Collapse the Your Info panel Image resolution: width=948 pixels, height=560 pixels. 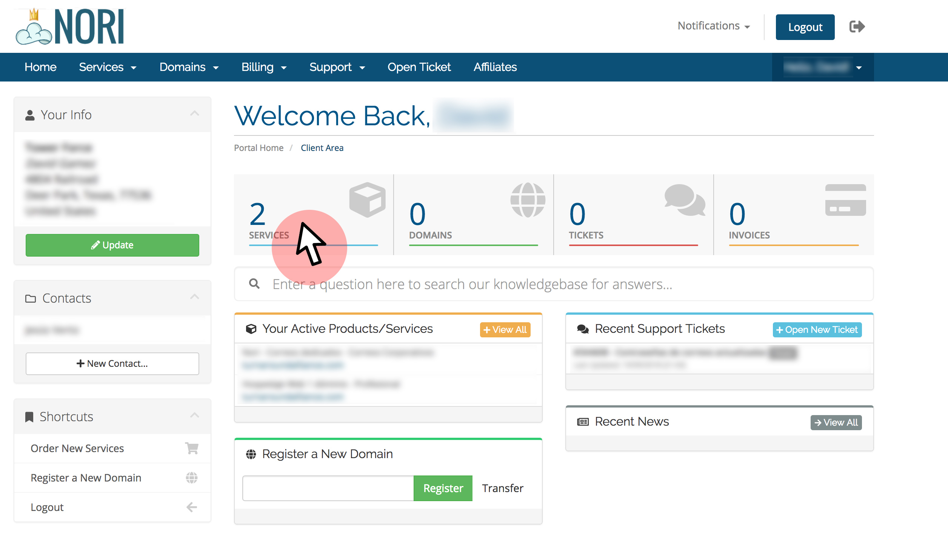coord(194,114)
